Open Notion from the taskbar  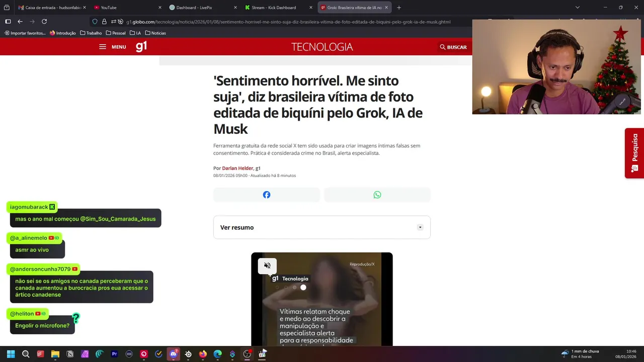pyautogui.click(x=70, y=354)
